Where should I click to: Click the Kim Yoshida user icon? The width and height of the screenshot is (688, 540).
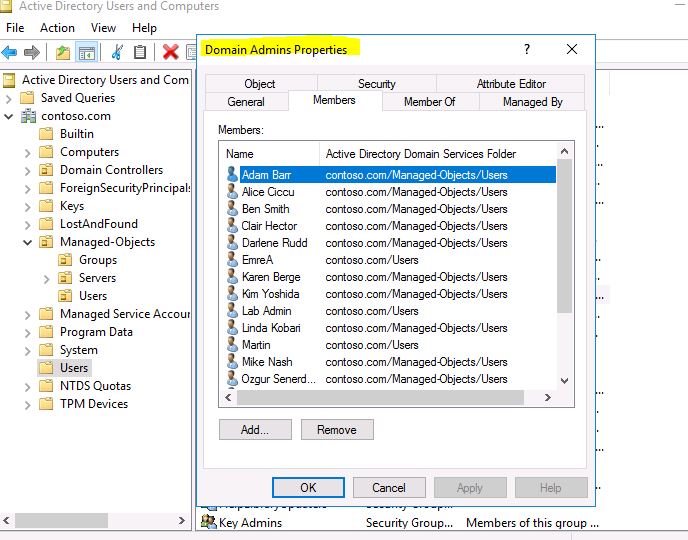tap(233, 293)
